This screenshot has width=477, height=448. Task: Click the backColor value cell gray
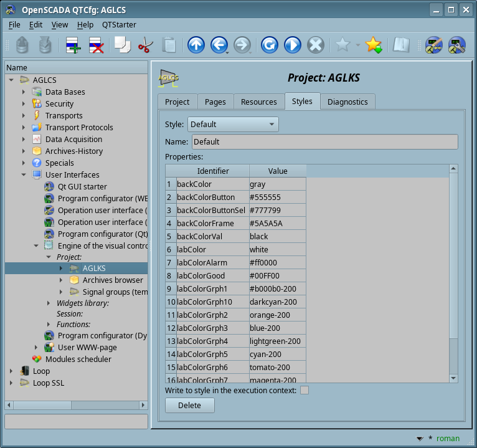pyautogui.click(x=277, y=184)
